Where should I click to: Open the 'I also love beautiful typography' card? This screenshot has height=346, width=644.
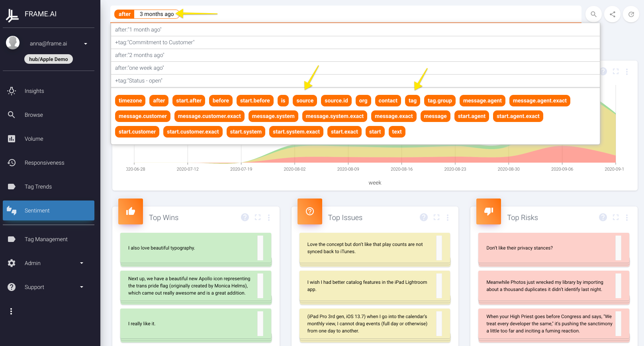[x=196, y=248]
